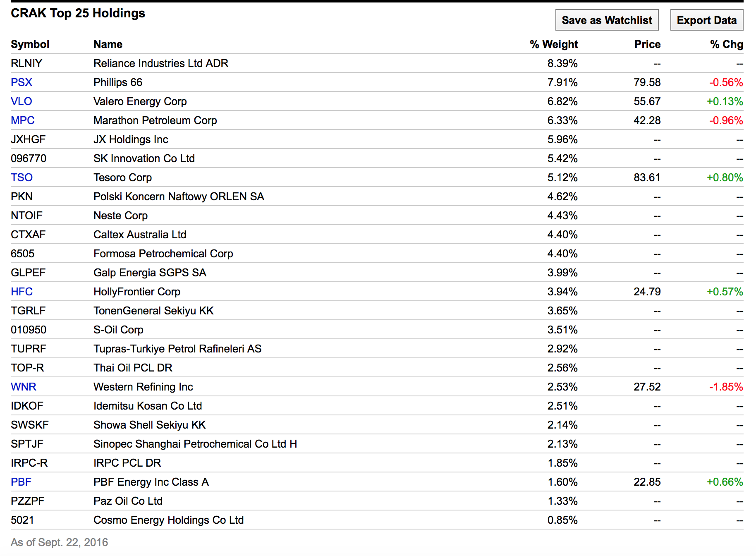Click the Phillips 66 price 79.58
This screenshot has height=556, width=756.
coord(647,82)
